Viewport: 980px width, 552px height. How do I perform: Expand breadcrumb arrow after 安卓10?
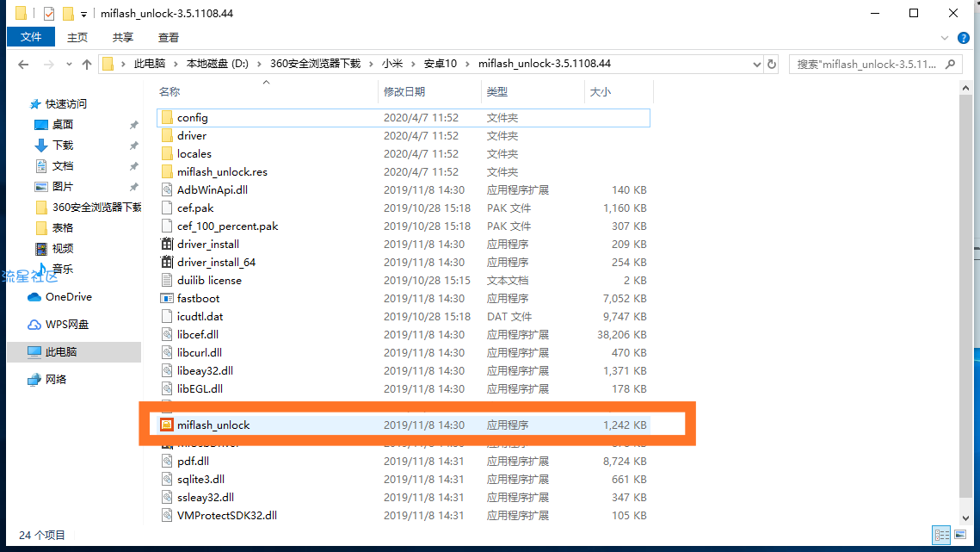(467, 64)
